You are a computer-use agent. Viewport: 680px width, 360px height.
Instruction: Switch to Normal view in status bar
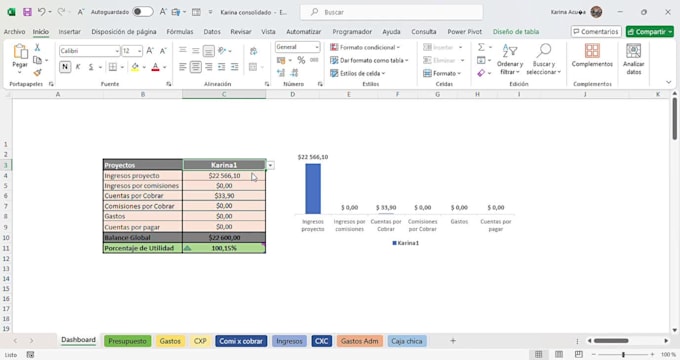(538, 354)
